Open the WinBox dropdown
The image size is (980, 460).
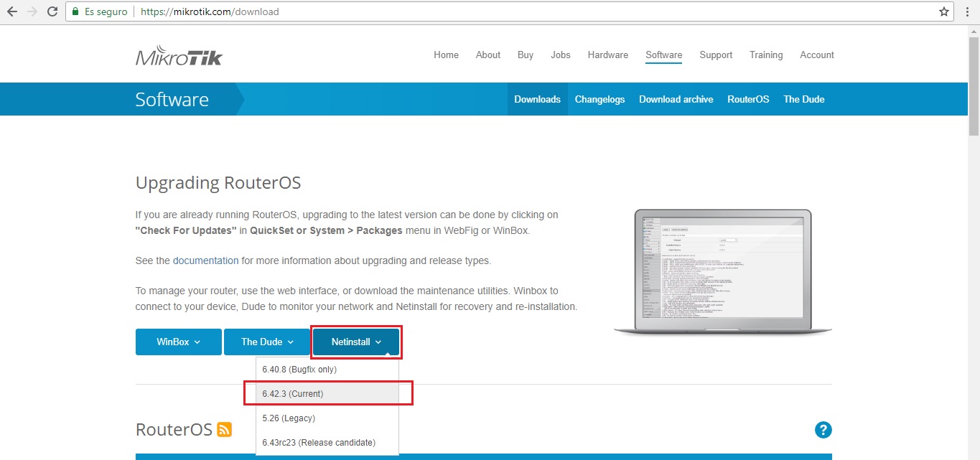point(179,342)
